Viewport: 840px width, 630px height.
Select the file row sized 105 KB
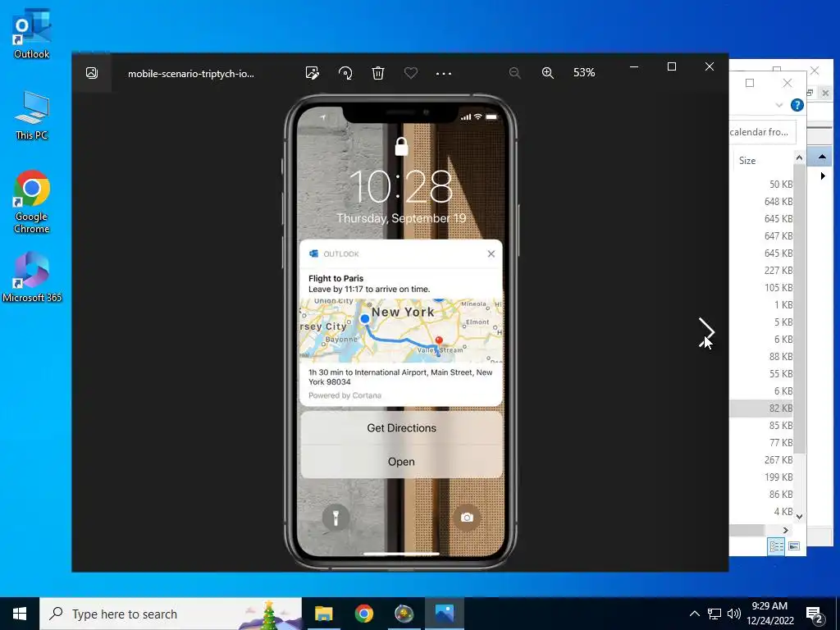pyautogui.click(x=761, y=288)
